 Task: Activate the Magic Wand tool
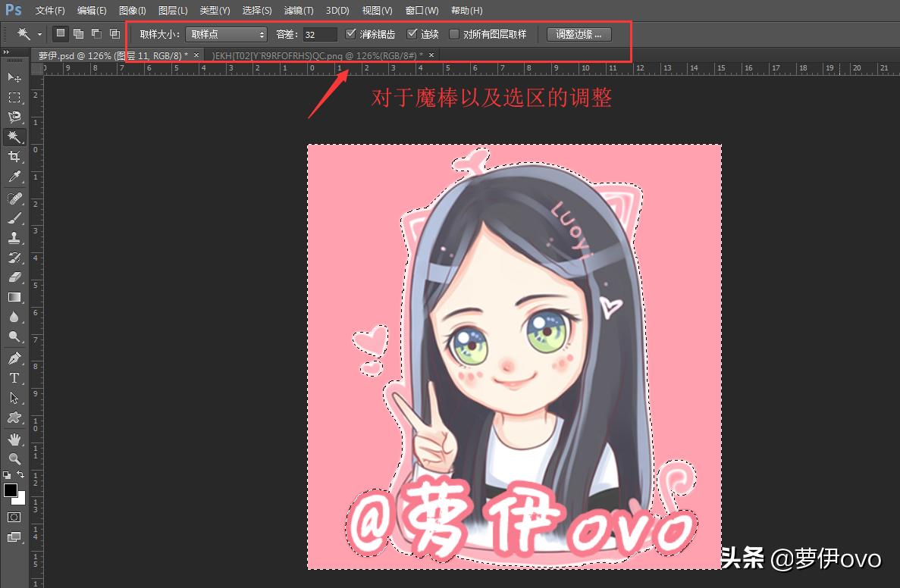click(x=14, y=137)
